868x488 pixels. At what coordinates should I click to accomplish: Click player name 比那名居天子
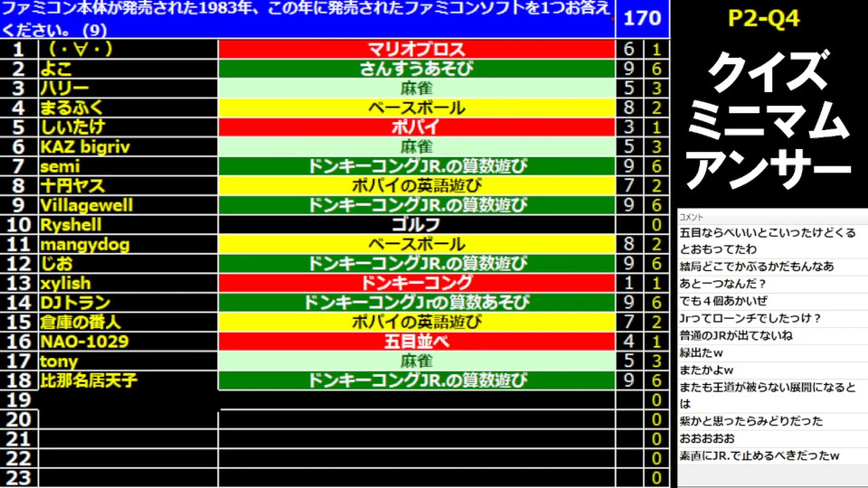pos(89,380)
